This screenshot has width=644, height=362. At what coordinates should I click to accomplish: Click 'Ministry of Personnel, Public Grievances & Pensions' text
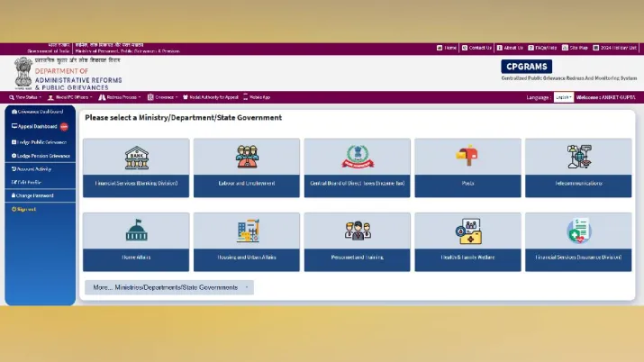tap(127, 51)
